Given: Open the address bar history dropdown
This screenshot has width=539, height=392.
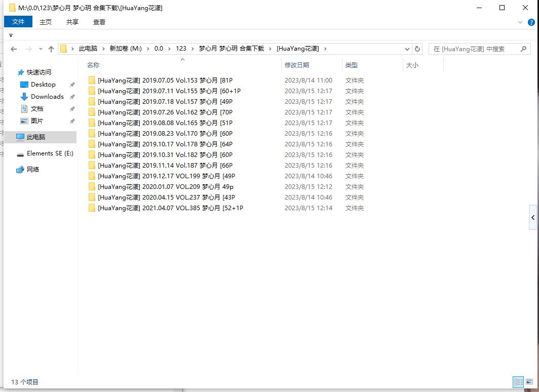Looking at the screenshot, I should pyautogui.click(x=407, y=49).
